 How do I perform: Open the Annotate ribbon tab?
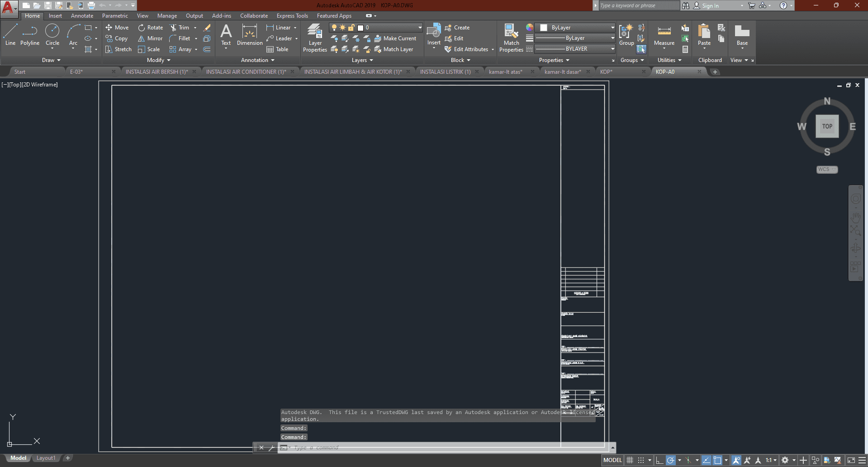[82, 16]
